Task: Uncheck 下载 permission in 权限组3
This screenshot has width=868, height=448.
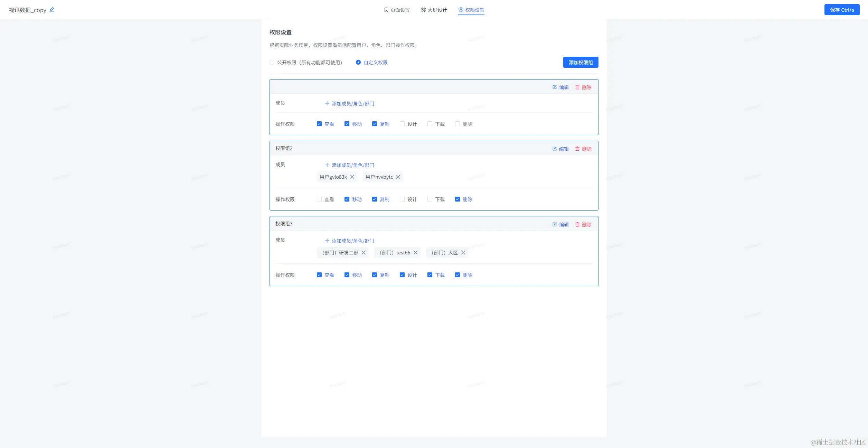Action: 430,275
